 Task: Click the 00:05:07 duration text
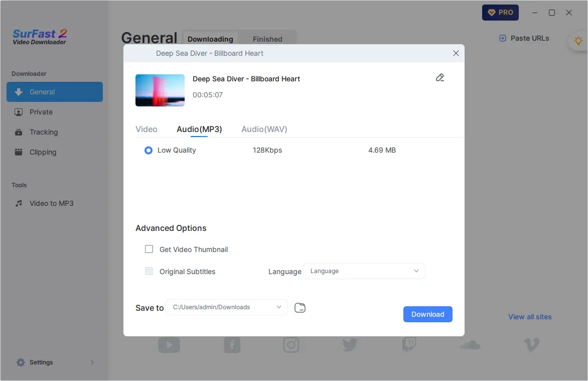point(208,95)
